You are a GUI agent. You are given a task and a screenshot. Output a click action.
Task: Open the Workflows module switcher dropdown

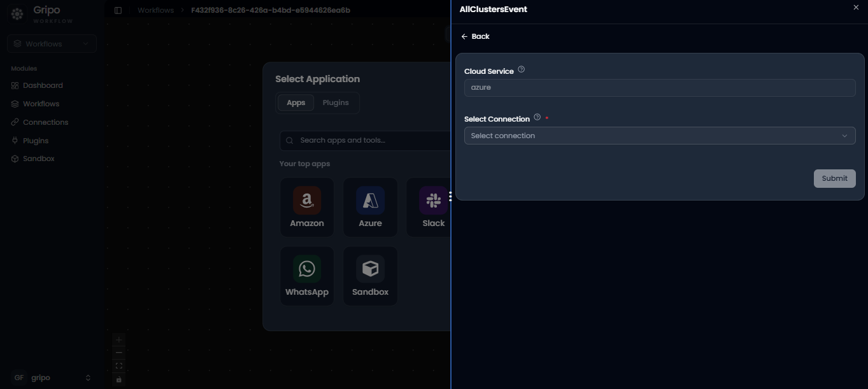[x=52, y=44]
